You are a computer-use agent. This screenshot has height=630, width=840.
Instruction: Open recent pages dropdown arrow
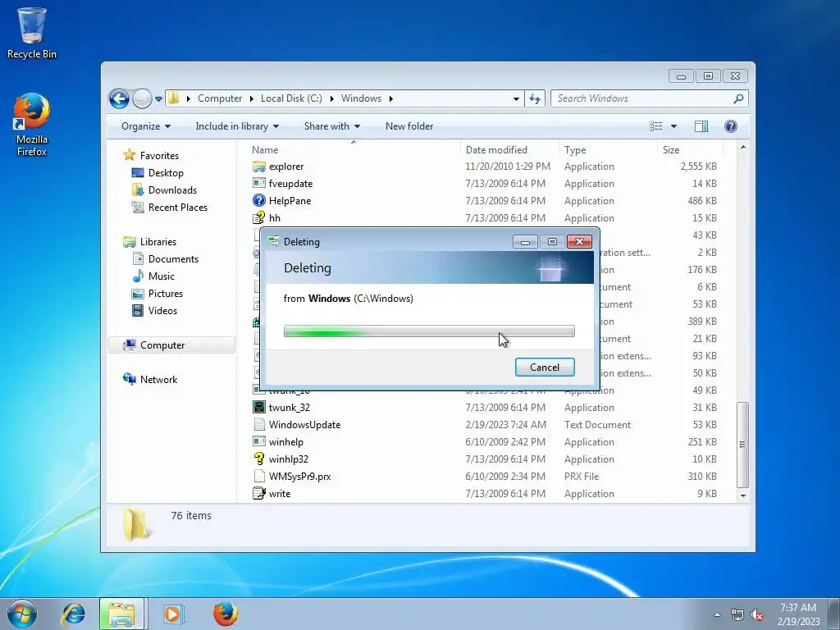click(158, 99)
